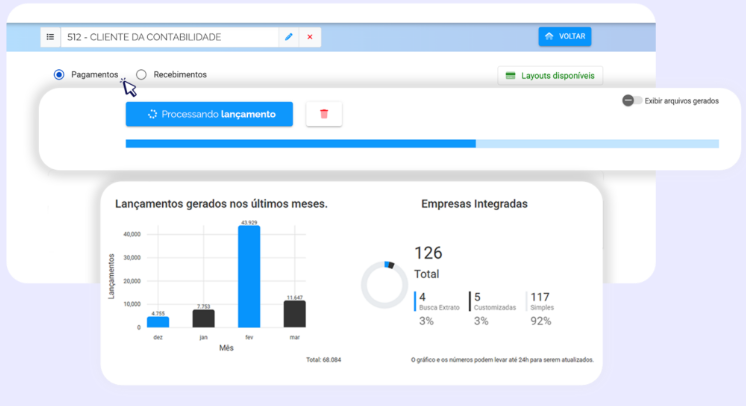Open the list menu icon beside client field
746x406 pixels.
[50, 37]
